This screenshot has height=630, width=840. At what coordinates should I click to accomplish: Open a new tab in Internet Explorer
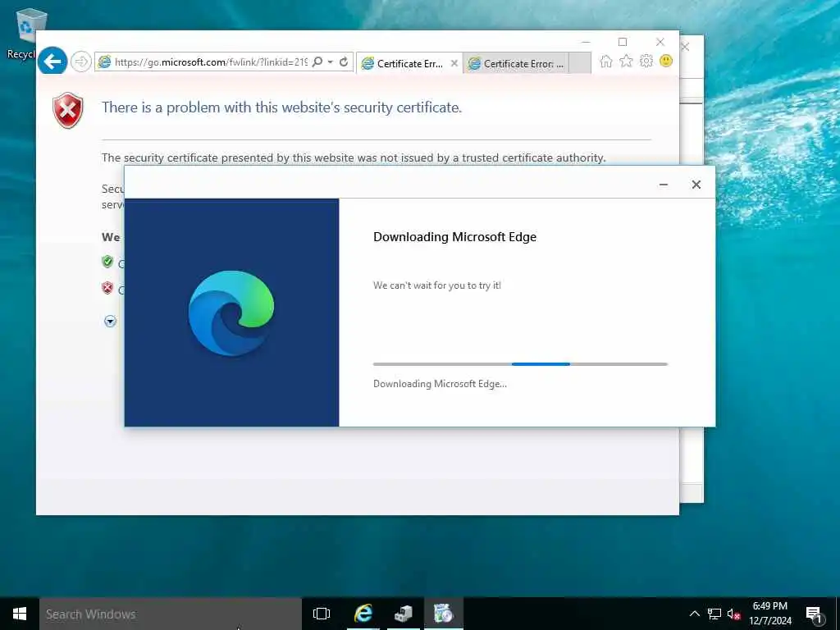pos(580,62)
